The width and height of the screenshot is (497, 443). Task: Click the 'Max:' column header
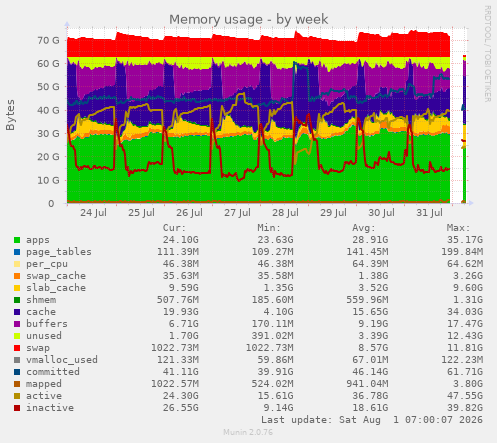click(x=458, y=228)
